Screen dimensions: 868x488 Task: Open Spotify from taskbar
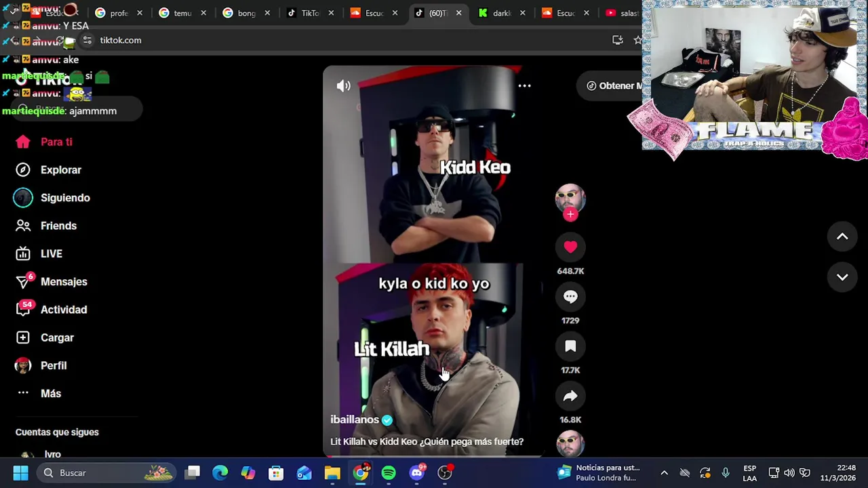click(389, 472)
